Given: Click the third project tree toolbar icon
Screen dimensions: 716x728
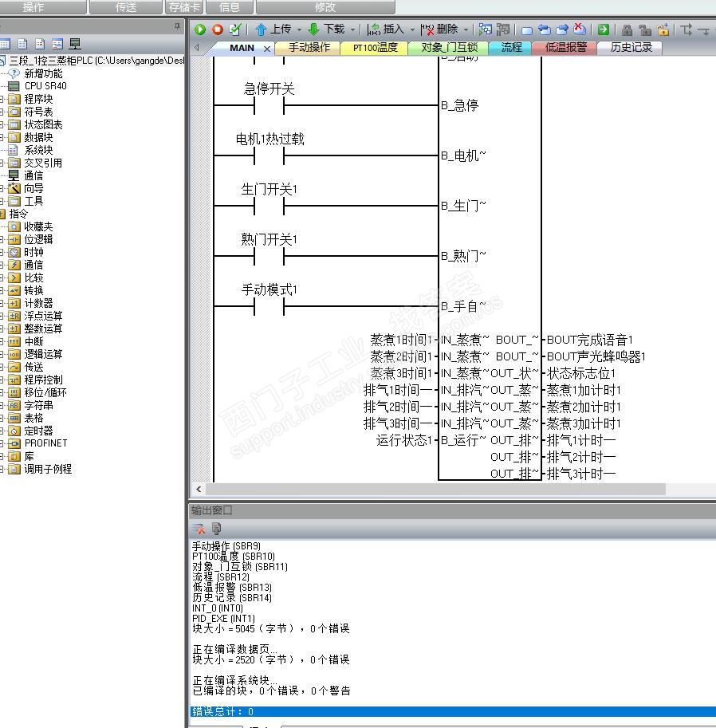Looking at the screenshot, I should [40, 44].
